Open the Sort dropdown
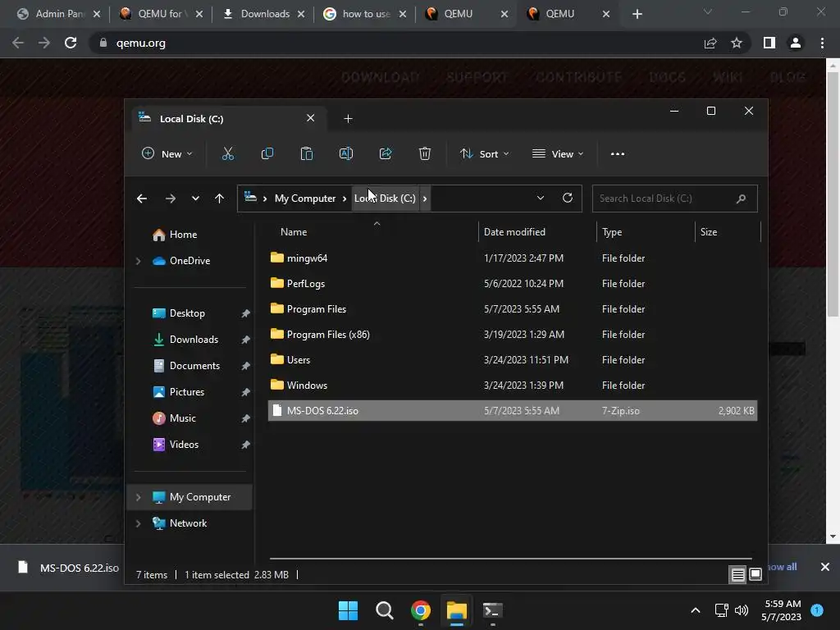This screenshot has height=630, width=840. tap(484, 153)
